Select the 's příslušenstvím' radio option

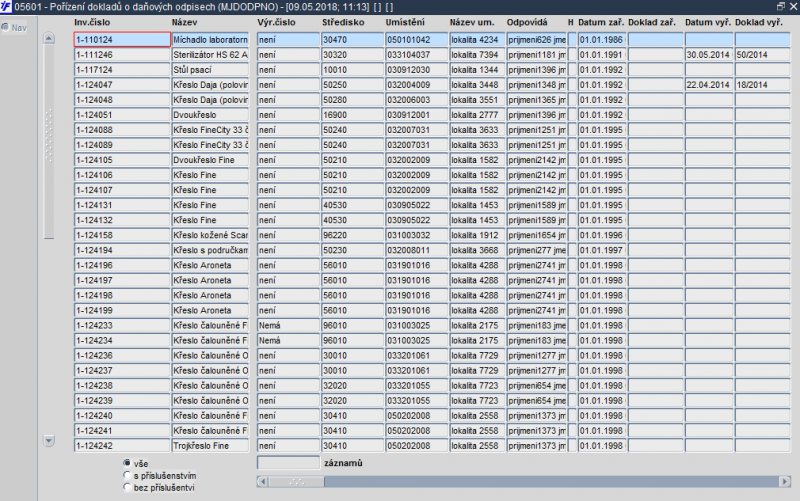(127, 475)
